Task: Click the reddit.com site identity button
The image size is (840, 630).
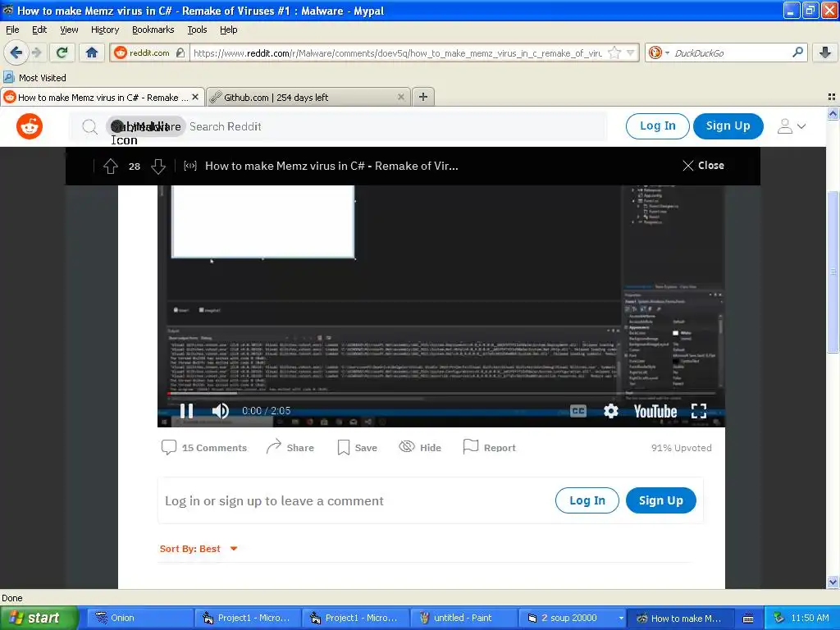Action: pyautogui.click(x=149, y=52)
